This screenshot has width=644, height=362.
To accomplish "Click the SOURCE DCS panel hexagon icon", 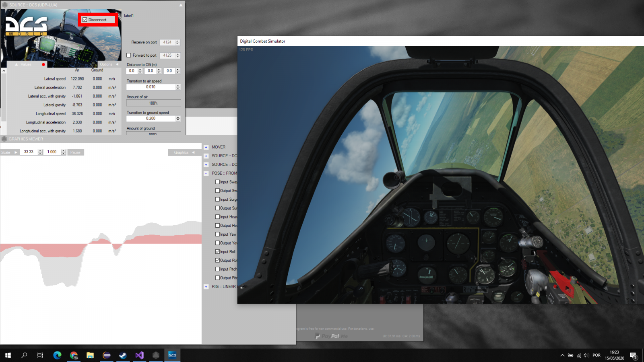I will 5,5.
